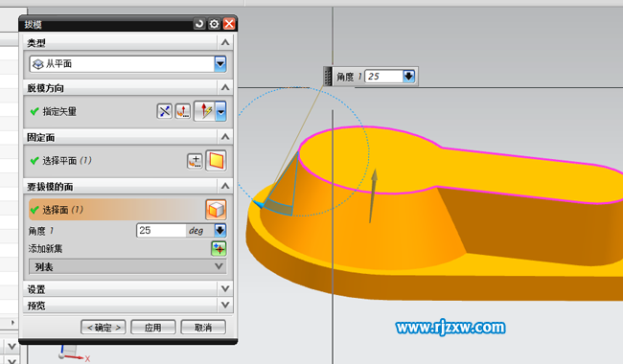Open the dialog settings gear
Viewport: 623px width, 364px height.
tap(214, 24)
